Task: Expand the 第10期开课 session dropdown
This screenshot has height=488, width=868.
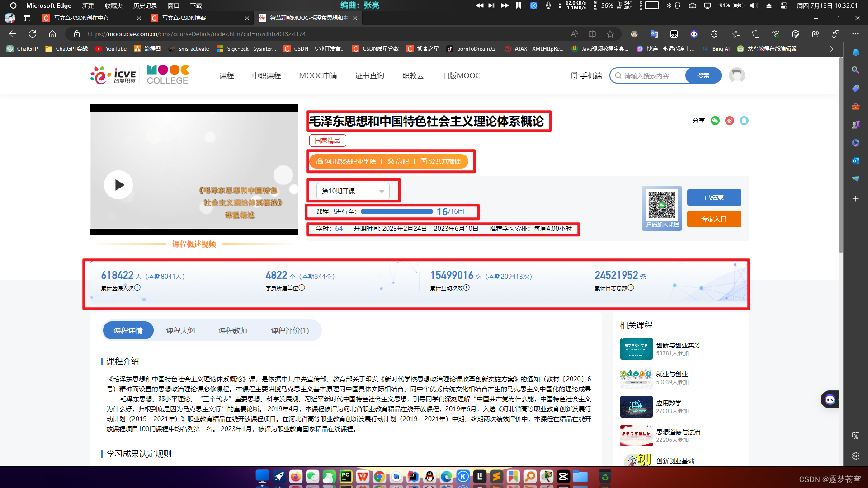Action: [x=353, y=191]
